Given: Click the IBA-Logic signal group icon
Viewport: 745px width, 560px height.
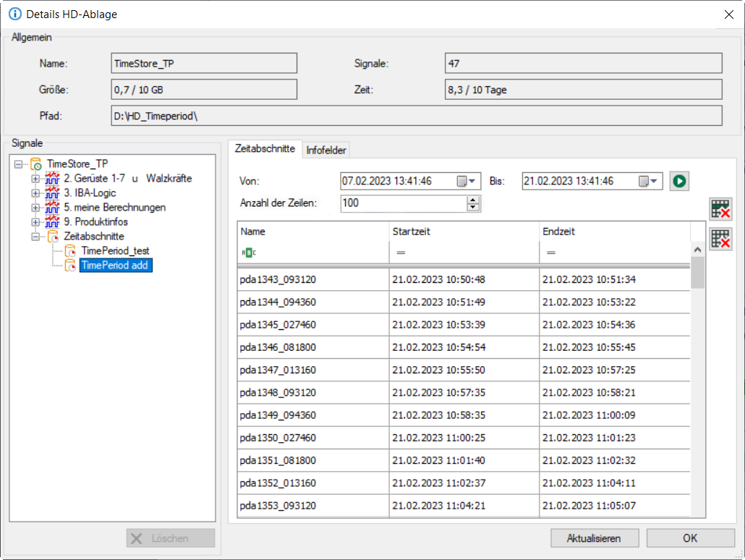Looking at the screenshot, I should 52,193.
